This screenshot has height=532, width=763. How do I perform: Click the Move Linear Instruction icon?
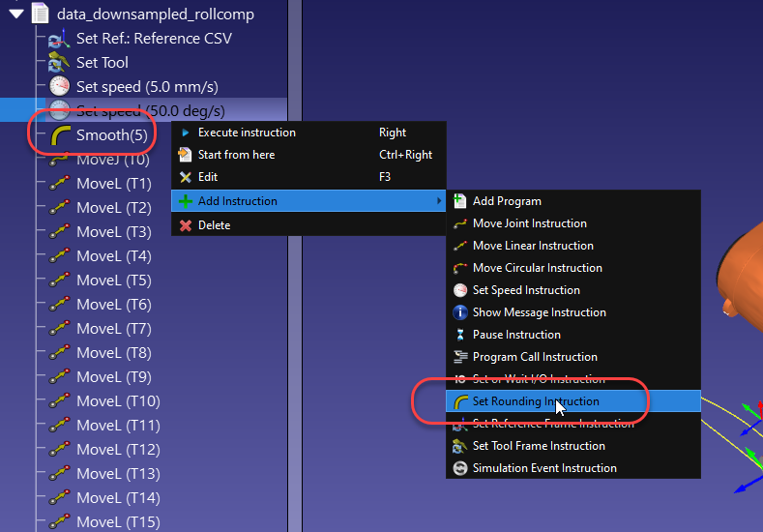460,246
